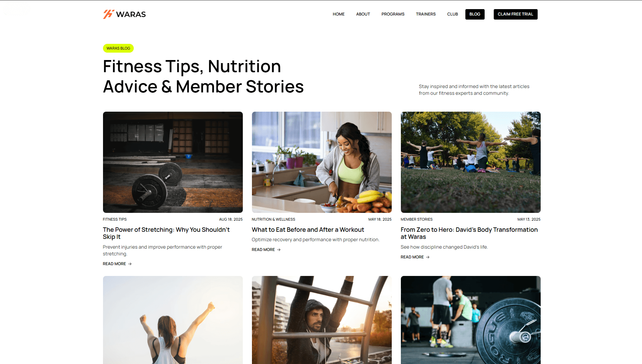The height and width of the screenshot is (364, 642).
Task: Open the outdoor yoga group image
Action: click(x=471, y=162)
